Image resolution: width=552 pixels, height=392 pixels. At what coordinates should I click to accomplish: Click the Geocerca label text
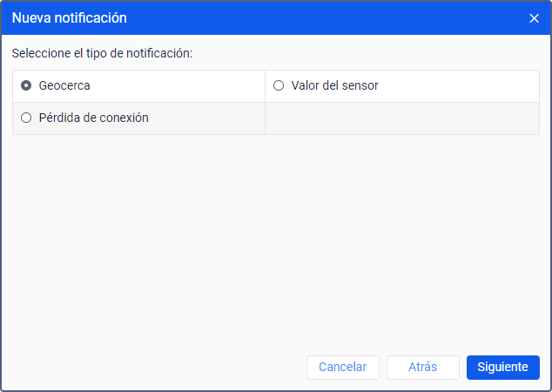64,86
